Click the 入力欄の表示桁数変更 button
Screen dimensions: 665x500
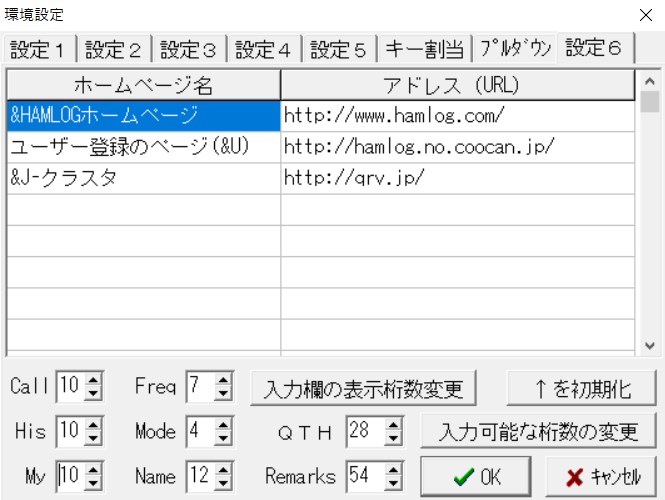(362, 387)
